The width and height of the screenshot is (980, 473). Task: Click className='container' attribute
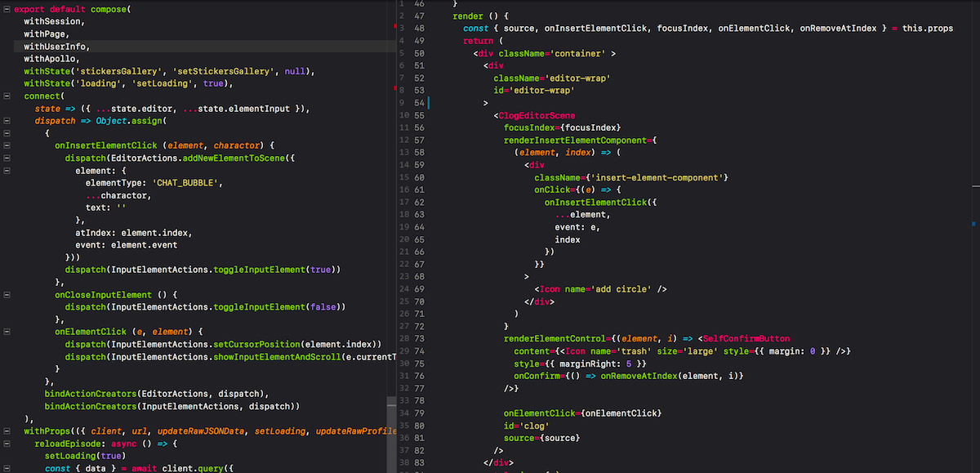(x=551, y=53)
